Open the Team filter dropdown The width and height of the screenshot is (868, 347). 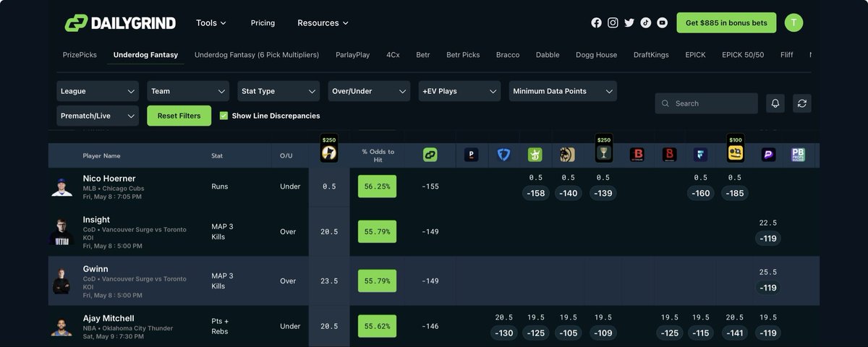[188, 91]
